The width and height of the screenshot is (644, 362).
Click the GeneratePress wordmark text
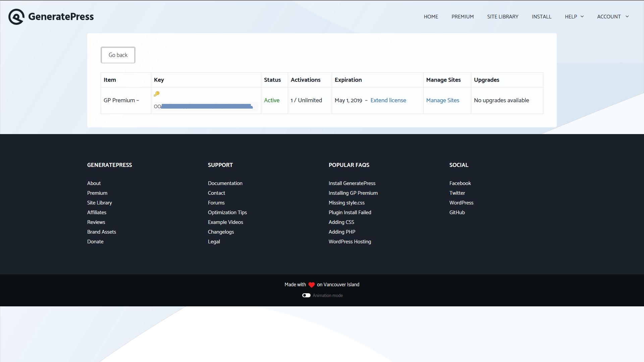coord(61,17)
